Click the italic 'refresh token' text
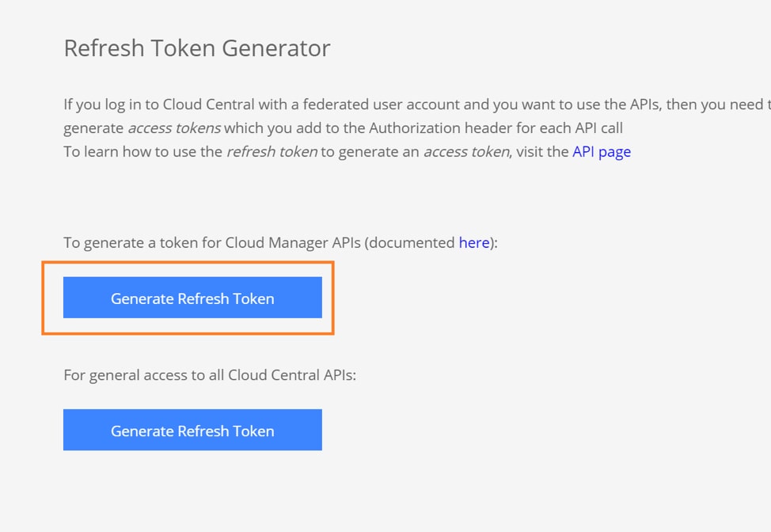This screenshot has height=532, width=771. 272,151
